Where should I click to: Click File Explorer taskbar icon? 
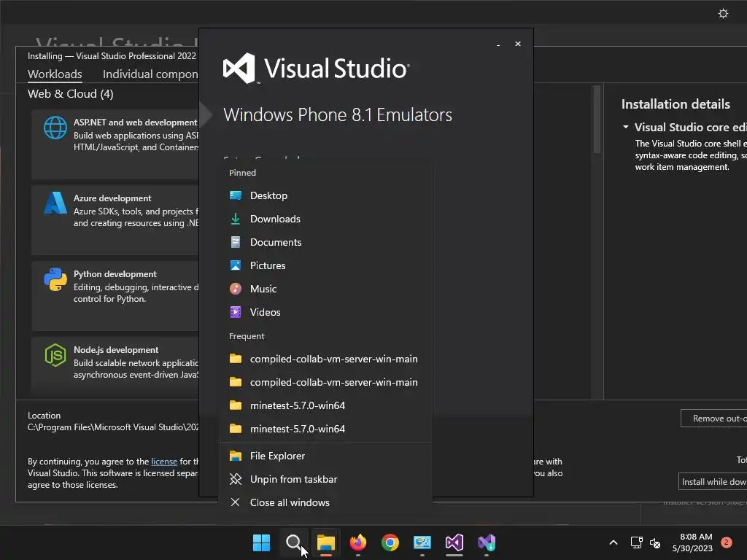pos(326,542)
